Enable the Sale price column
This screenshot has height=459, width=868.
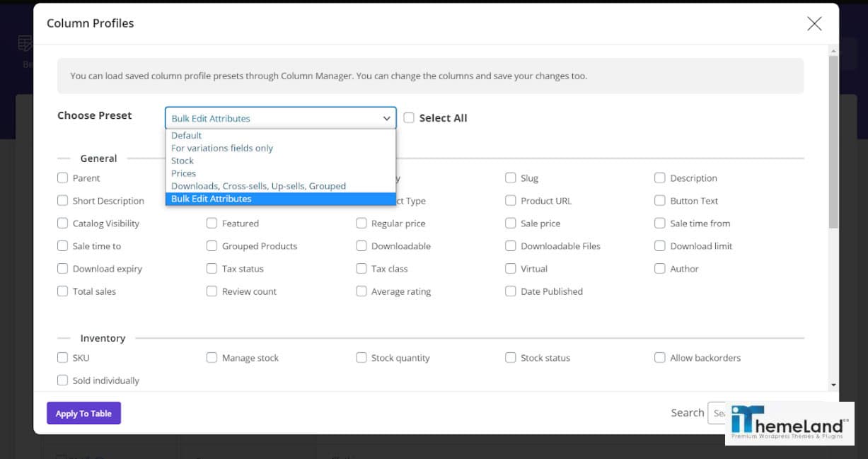[x=511, y=223]
